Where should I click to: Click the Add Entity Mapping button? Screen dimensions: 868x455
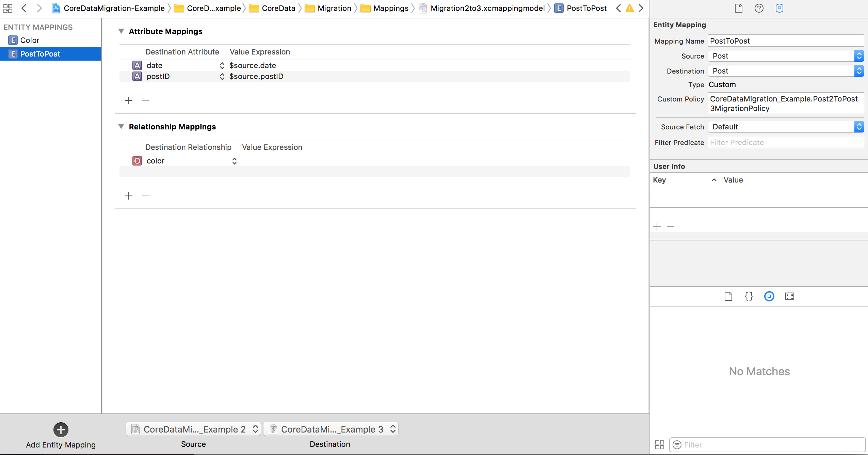click(x=61, y=429)
